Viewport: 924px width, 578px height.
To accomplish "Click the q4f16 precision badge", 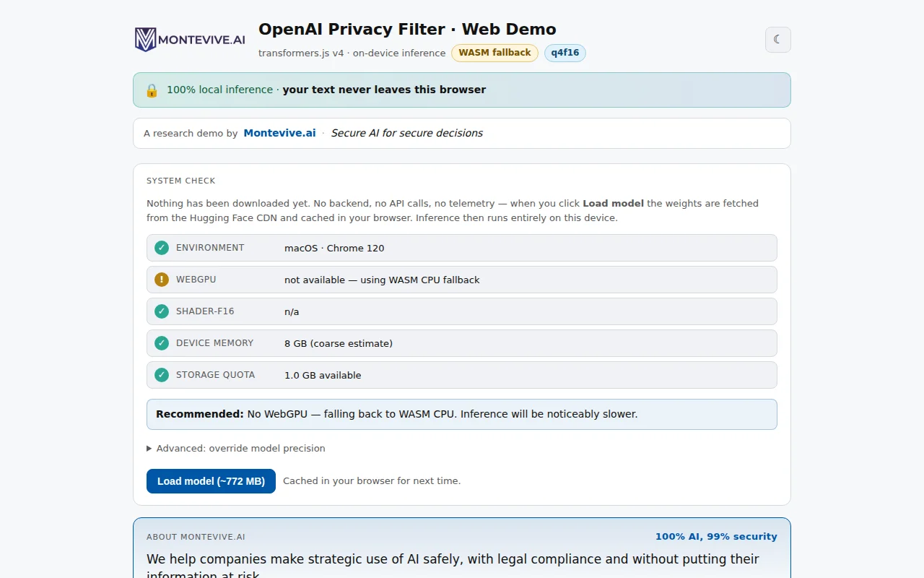I will tap(565, 53).
